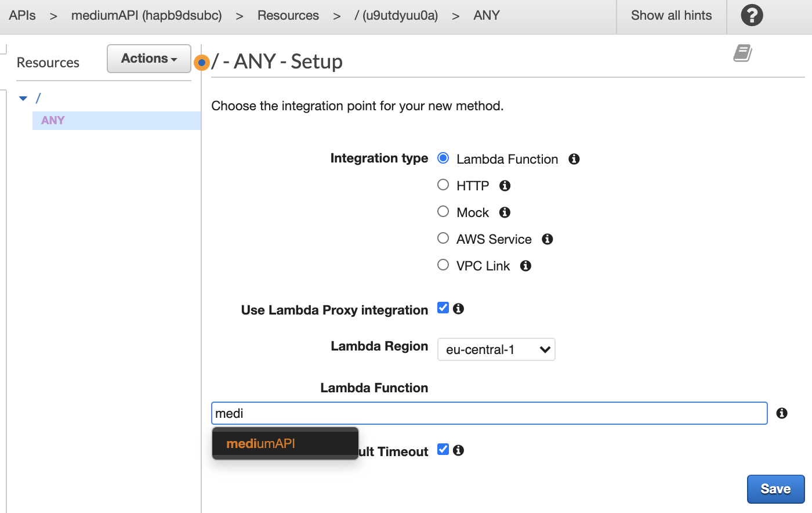Show info icon for Default Timeout
Screen dimensions: 812x513
(459, 450)
